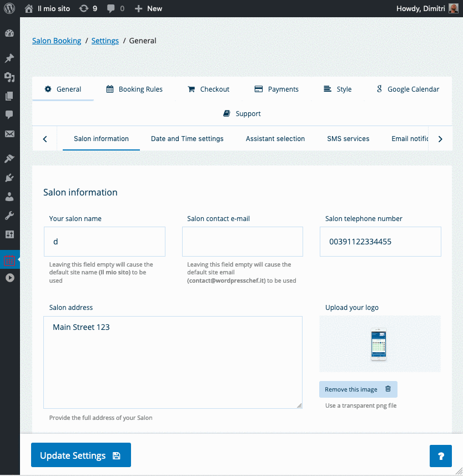Open the Users section from the sidebar
463x476 pixels.
pyautogui.click(x=9, y=196)
